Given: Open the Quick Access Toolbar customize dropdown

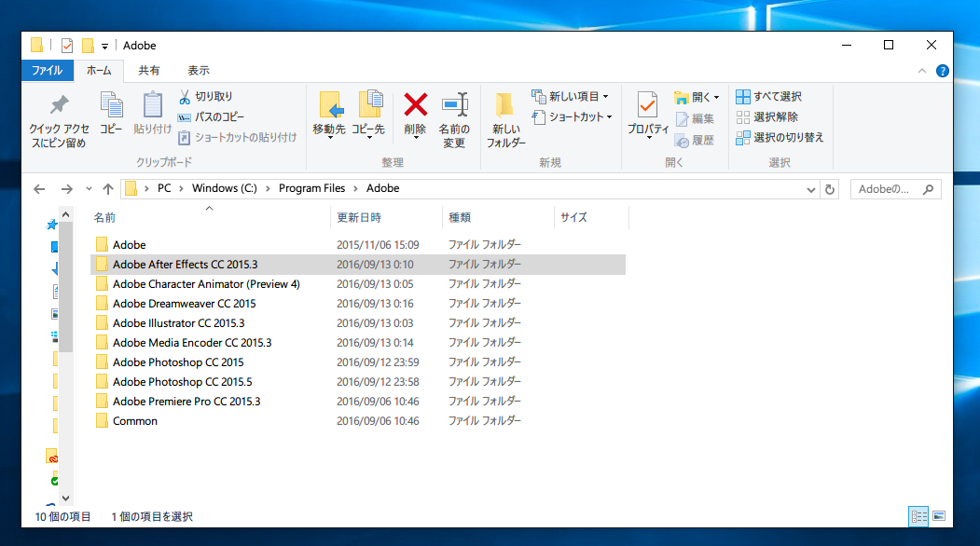Looking at the screenshot, I should [x=105, y=47].
